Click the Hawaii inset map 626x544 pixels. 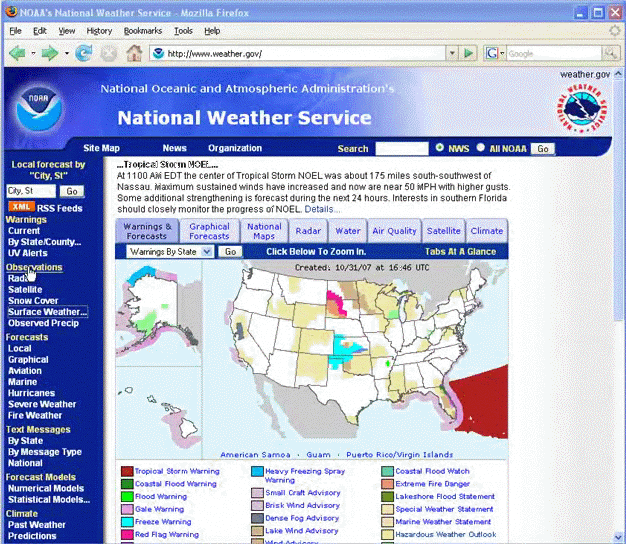point(158,413)
